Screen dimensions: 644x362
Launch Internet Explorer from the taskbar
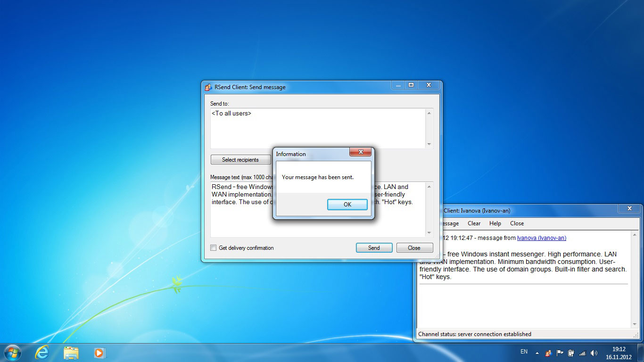coord(42,352)
